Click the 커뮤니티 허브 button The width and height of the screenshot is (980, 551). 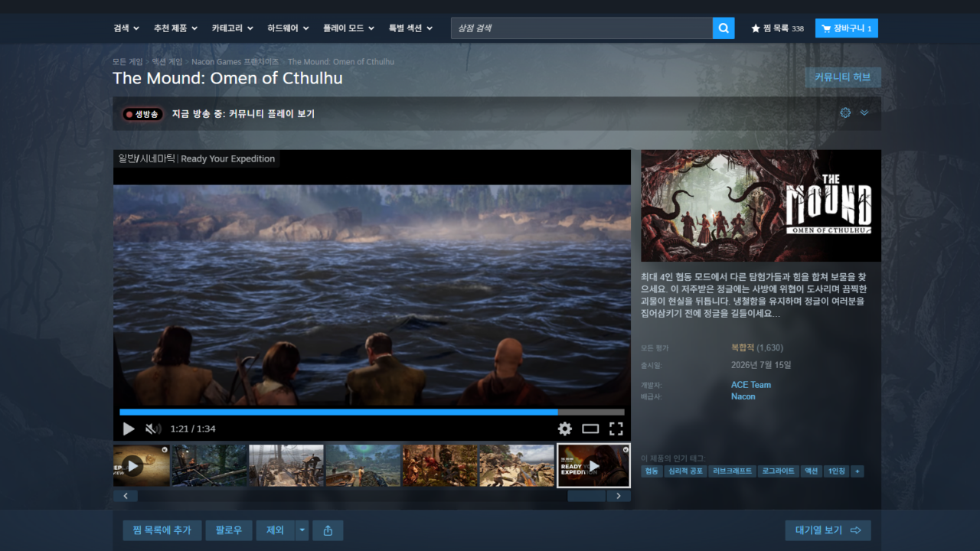[843, 77]
